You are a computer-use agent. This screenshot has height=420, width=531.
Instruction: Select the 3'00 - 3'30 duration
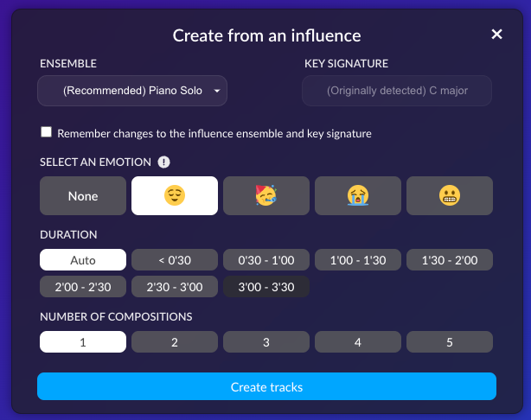(266, 287)
